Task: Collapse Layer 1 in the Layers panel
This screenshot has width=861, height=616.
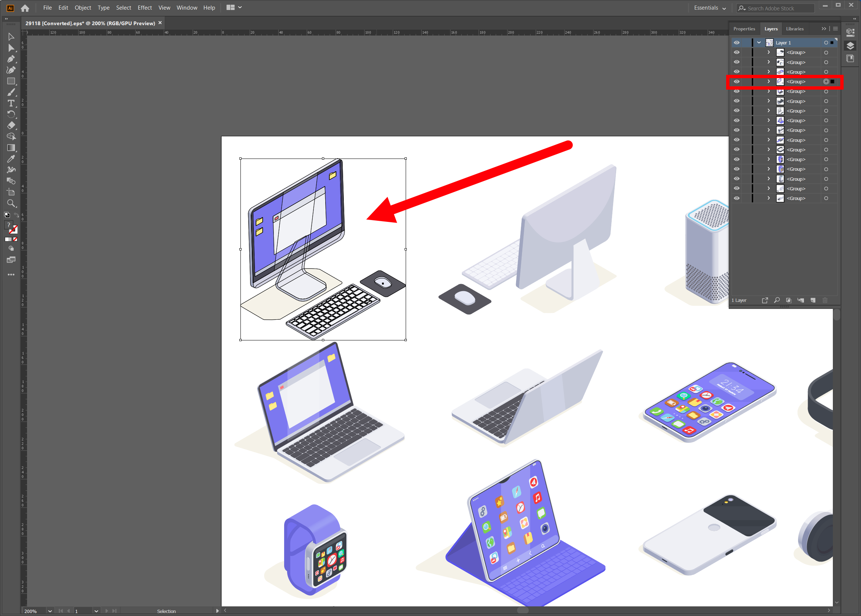Action: (759, 43)
